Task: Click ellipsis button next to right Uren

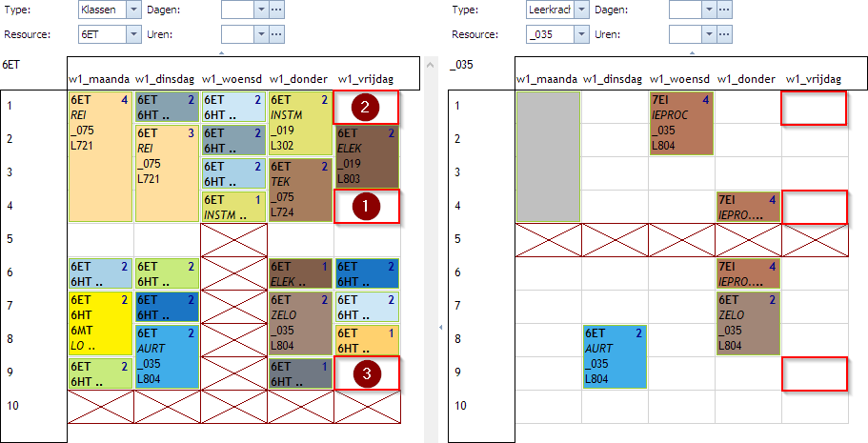Action: coord(725,34)
